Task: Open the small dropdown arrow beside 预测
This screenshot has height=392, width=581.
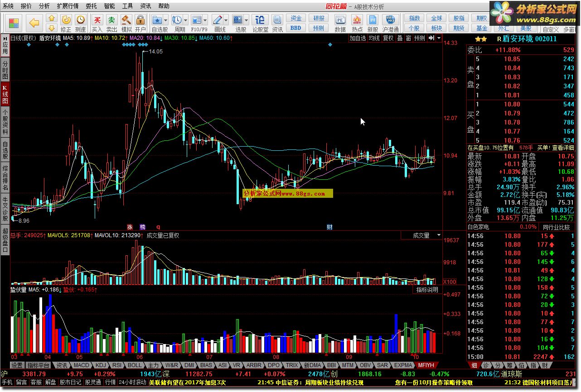Action: pos(439,38)
